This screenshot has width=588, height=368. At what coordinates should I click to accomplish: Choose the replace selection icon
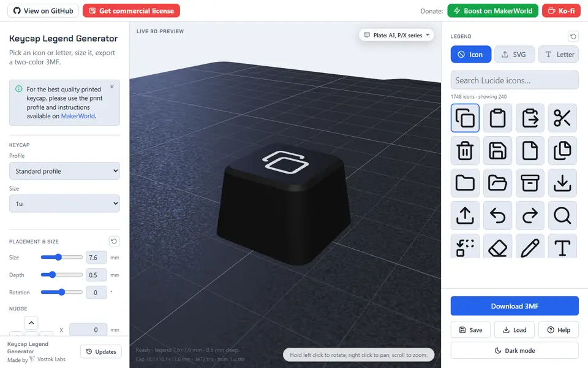(x=465, y=247)
